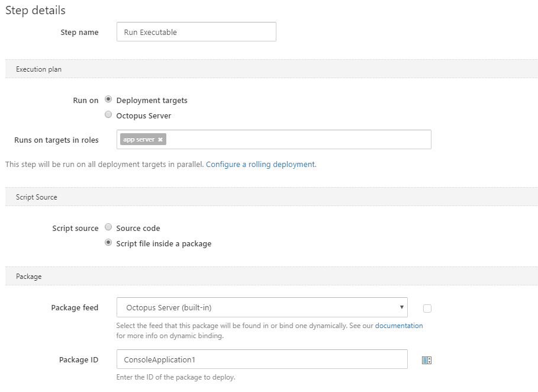
Task: Follow the documentation link on dynamic binding
Action: coord(399,326)
